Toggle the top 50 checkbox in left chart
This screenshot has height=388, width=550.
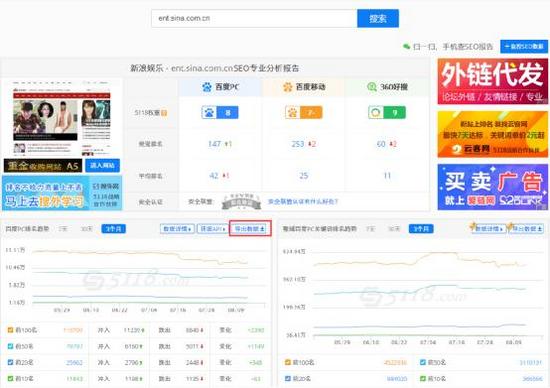click(x=10, y=346)
